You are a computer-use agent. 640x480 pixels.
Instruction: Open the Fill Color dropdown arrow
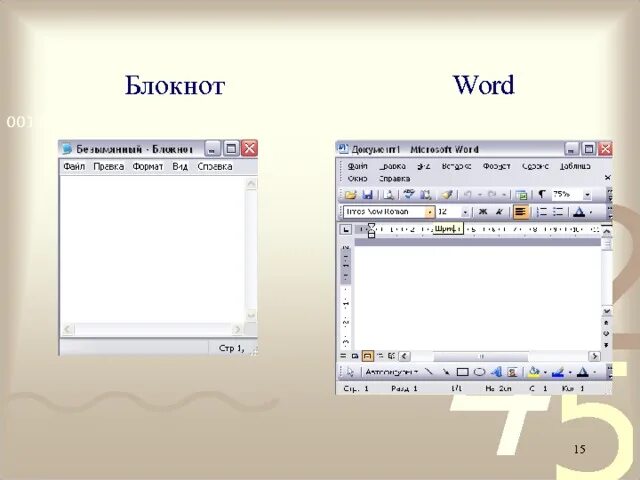point(545,373)
